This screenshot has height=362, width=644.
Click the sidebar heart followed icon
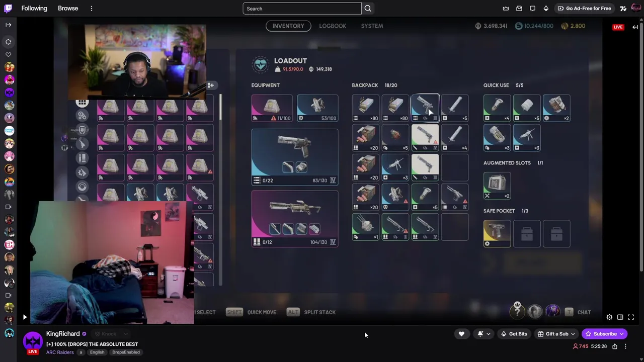(x=9, y=54)
